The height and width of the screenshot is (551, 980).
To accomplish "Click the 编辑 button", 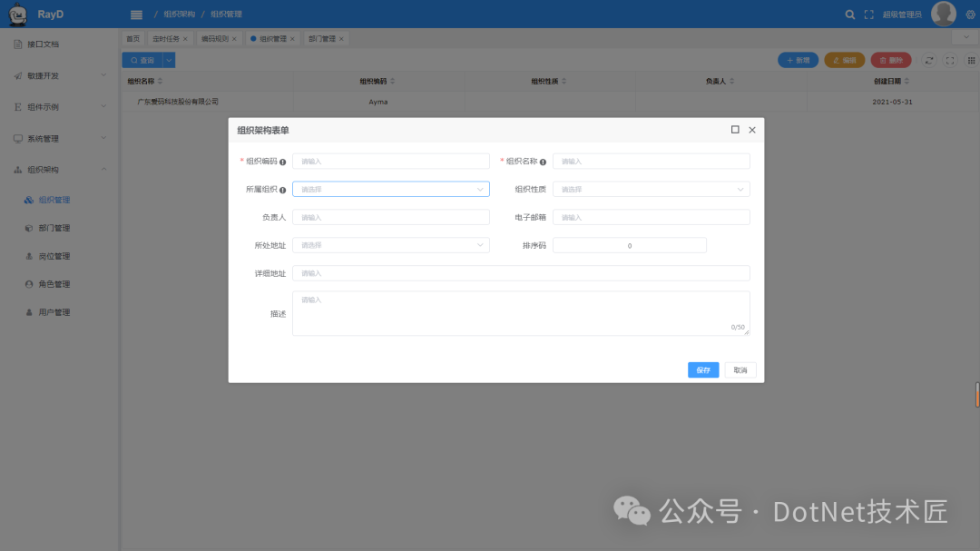I will pyautogui.click(x=845, y=60).
